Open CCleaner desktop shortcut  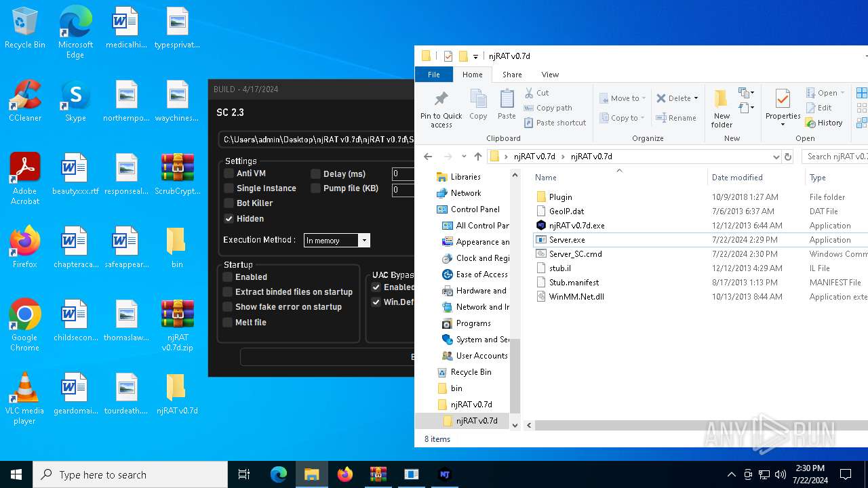click(x=25, y=101)
